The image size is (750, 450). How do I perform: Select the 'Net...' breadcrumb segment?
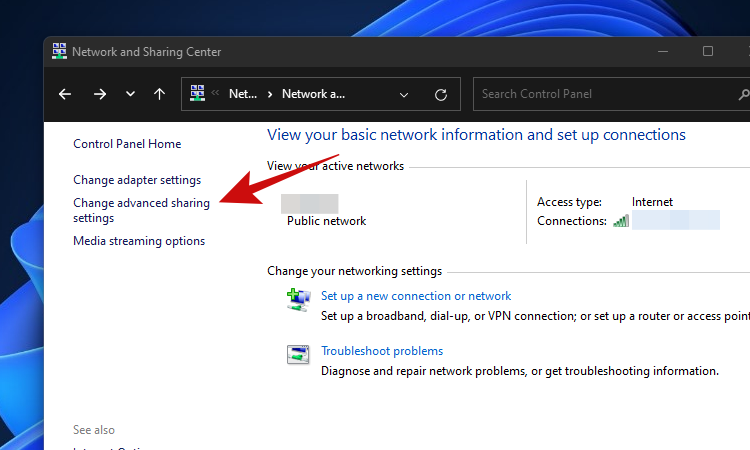click(x=243, y=94)
